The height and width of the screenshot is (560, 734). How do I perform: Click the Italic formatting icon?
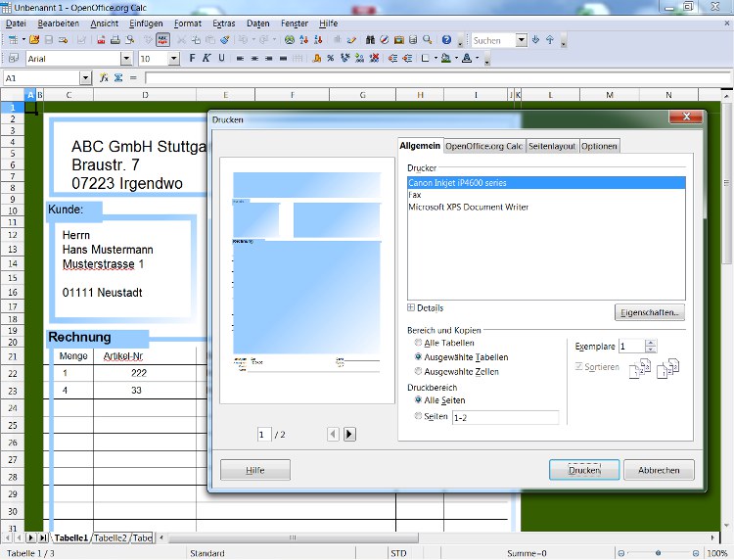pyautogui.click(x=206, y=58)
